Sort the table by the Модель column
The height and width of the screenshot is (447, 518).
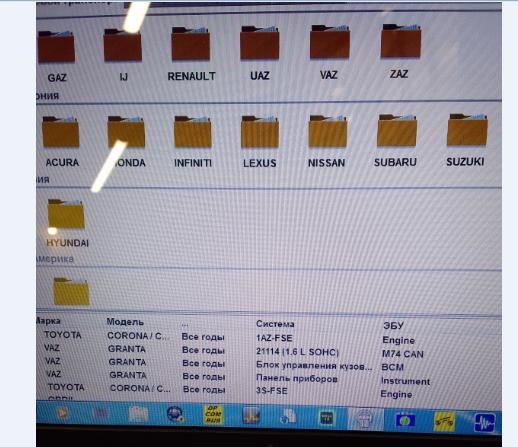tap(125, 322)
